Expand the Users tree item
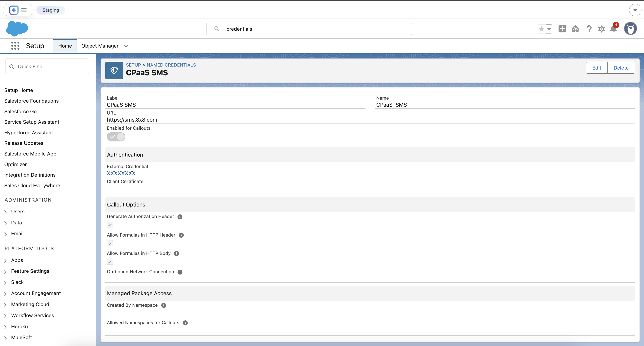Image resolution: width=644 pixels, height=346 pixels. (x=6, y=212)
